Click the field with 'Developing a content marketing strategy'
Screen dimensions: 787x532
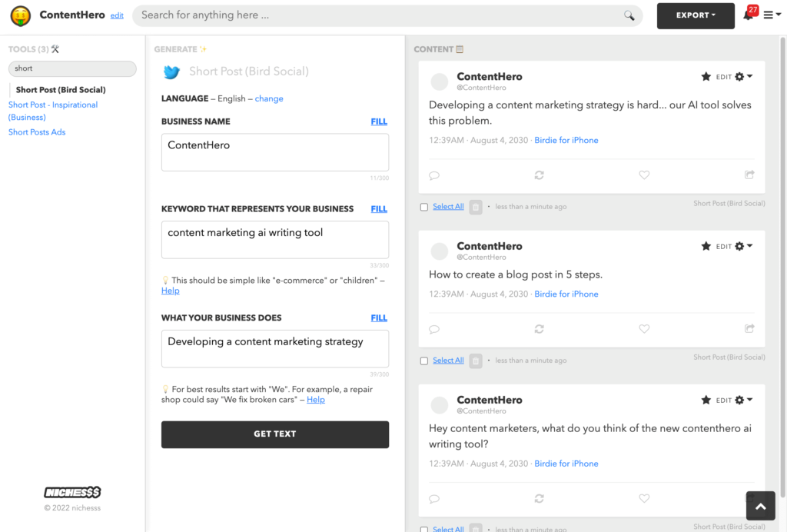[275, 349]
